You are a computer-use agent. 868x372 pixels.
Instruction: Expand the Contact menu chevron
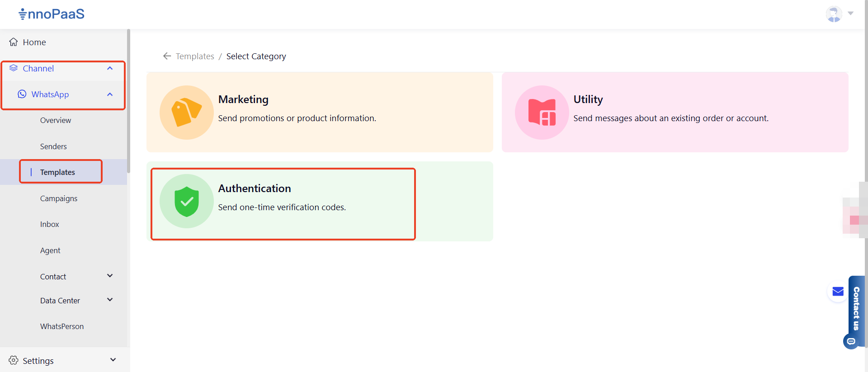click(x=110, y=276)
